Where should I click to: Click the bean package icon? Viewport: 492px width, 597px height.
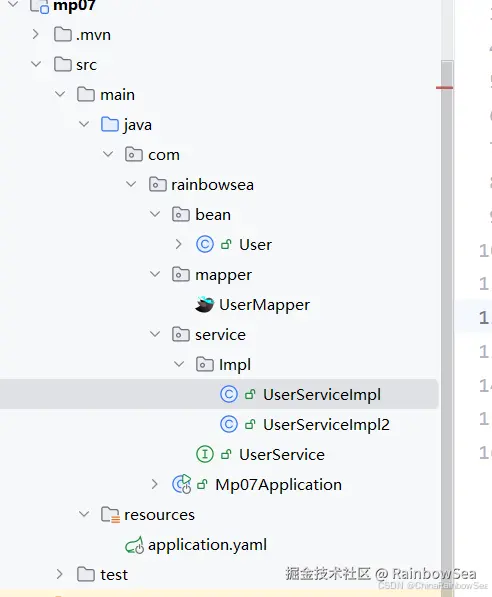(181, 214)
